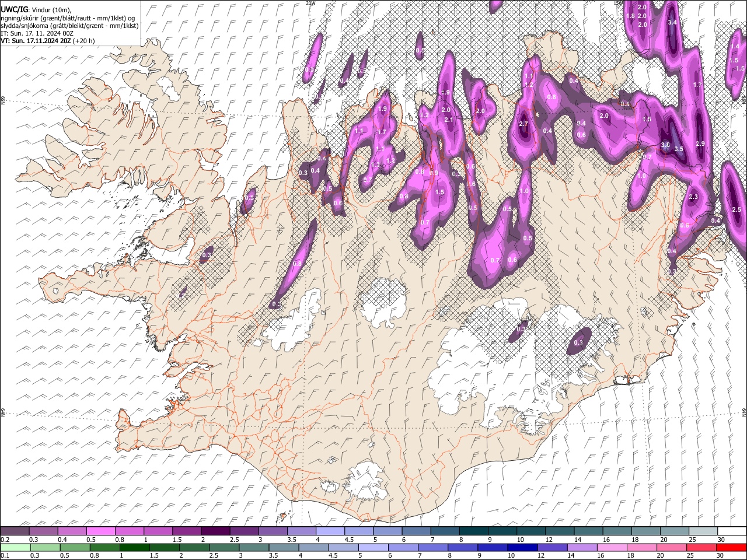Click the 'VT: Sun. 17.11.2024 20Z' valid time
This screenshot has width=747, height=560.
(x=36, y=41)
